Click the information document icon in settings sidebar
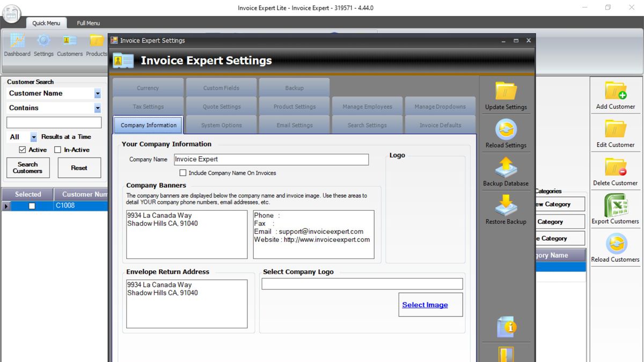Image resolution: width=644 pixels, height=362 pixels. click(x=506, y=326)
